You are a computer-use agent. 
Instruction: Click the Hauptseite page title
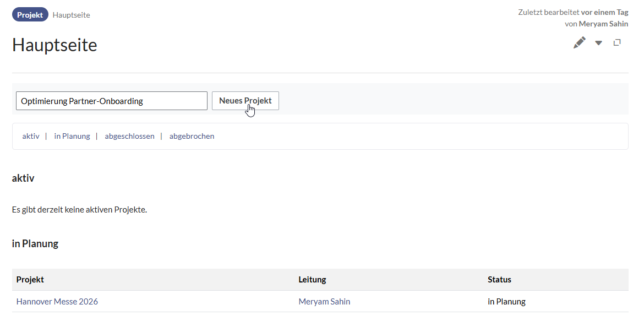click(54, 45)
